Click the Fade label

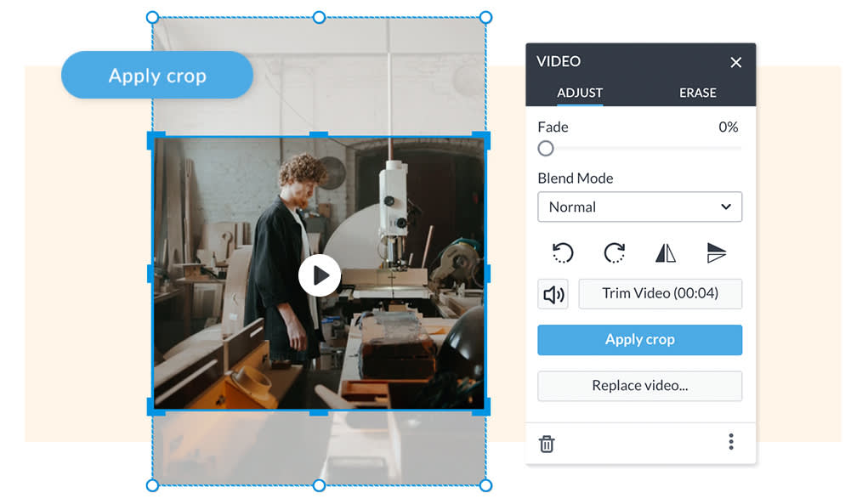[x=553, y=127]
